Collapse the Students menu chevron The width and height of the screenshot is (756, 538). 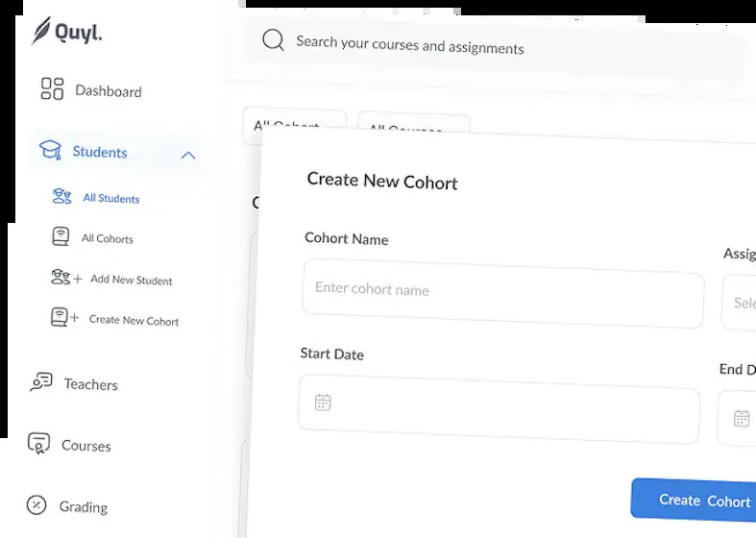tap(188, 156)
